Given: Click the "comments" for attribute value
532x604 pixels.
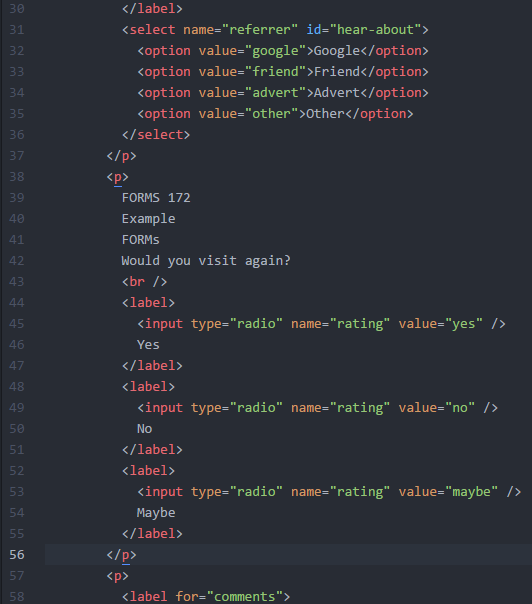Looking at the screenshot, I should click(x=245, y=597).
